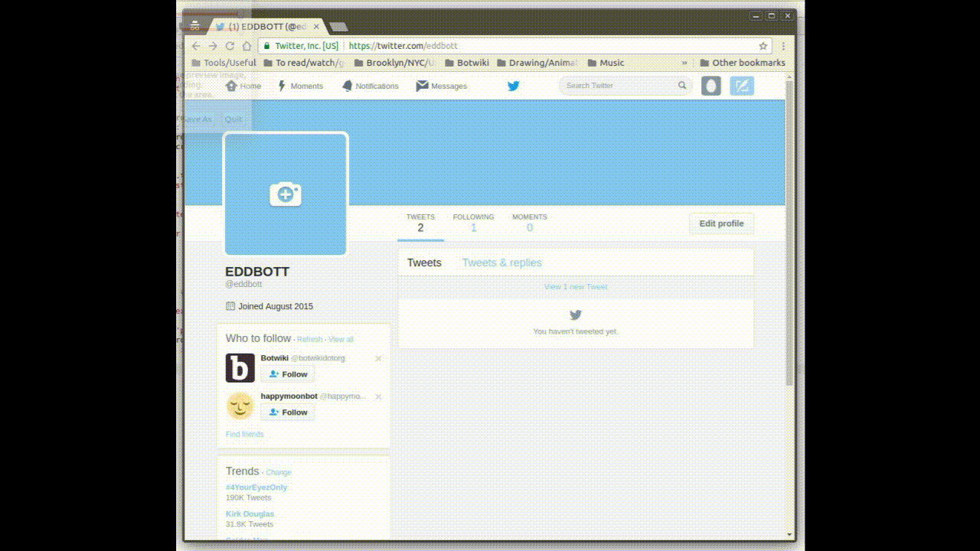Open Twitter Moments

[300, 86]
